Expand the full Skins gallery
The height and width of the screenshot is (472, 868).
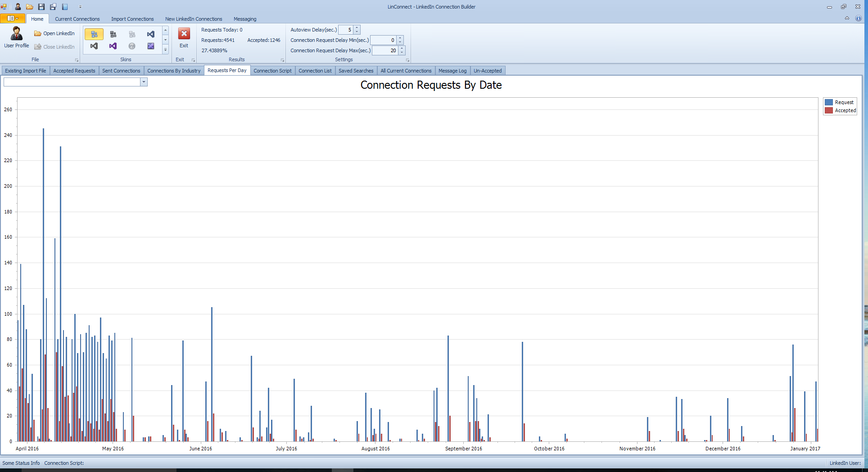click(166, 50)
